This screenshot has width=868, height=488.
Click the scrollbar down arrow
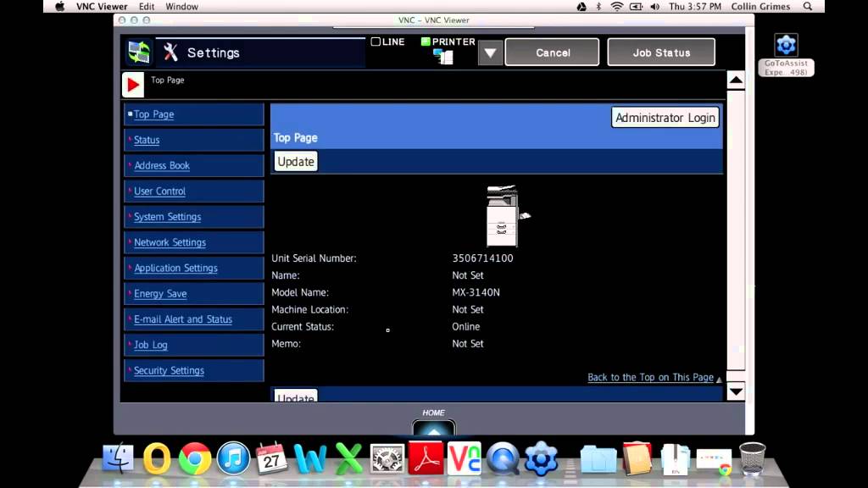[x=736, y=391]
